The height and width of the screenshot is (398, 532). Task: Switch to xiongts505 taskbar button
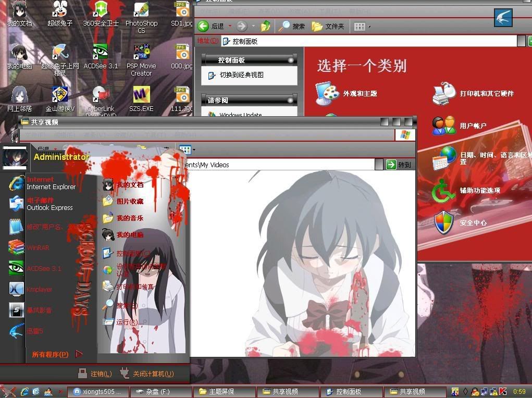(98, 392)
